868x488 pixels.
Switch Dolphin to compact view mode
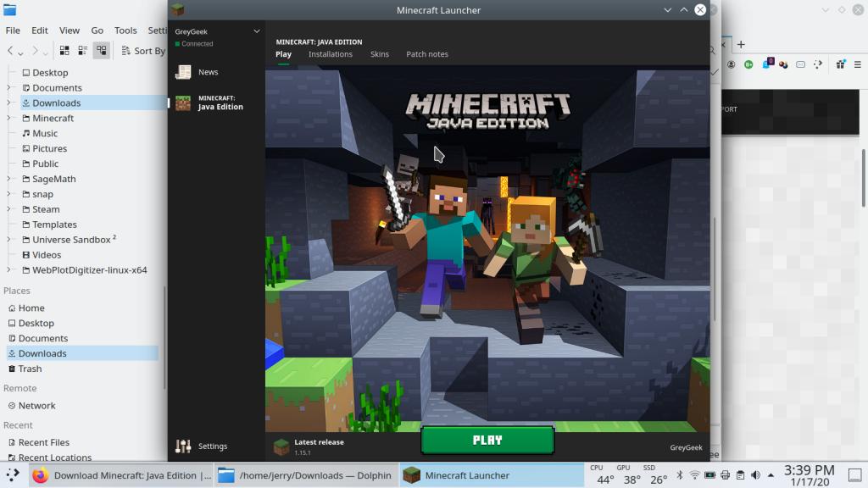(x=82, y=51)
